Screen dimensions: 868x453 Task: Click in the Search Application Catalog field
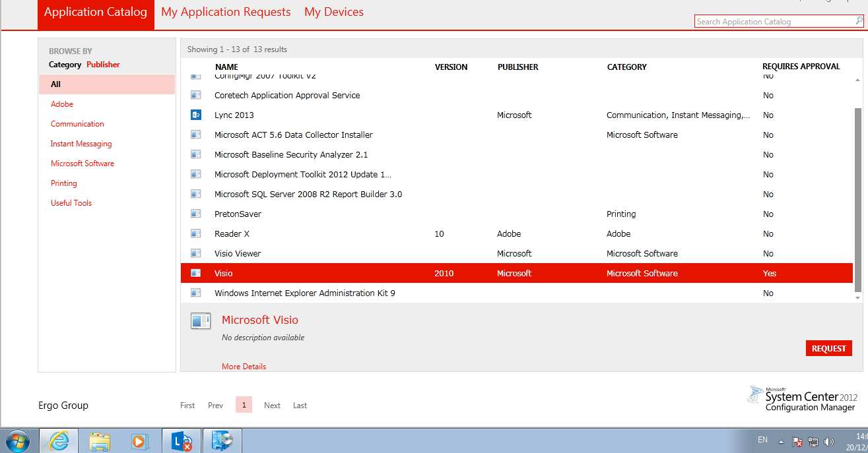(x=775, y=21)
